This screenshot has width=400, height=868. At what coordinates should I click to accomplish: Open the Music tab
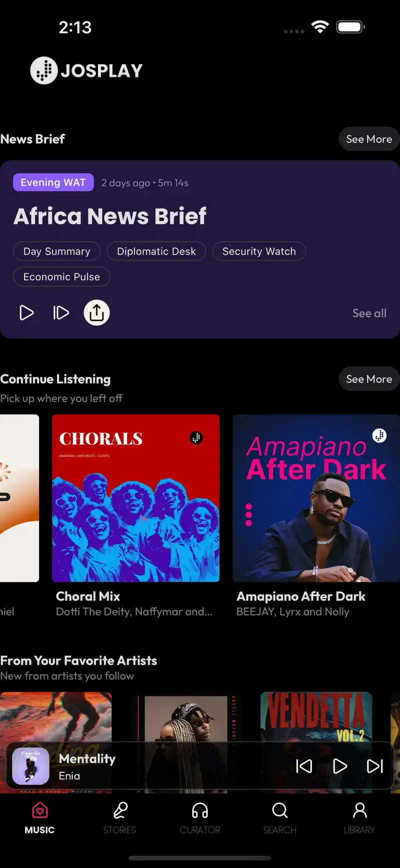pyautogui.click(x=39, y=818)
